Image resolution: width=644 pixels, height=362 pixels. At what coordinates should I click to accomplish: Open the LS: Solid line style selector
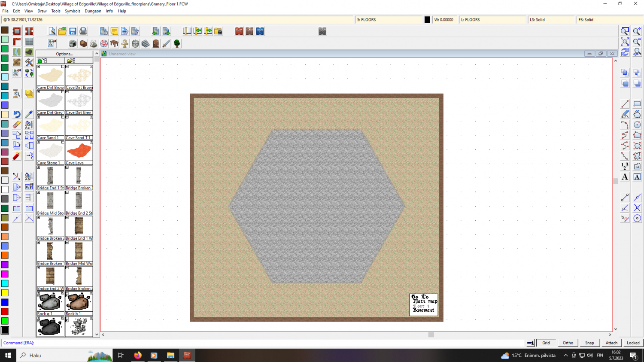tap(551, 20)
